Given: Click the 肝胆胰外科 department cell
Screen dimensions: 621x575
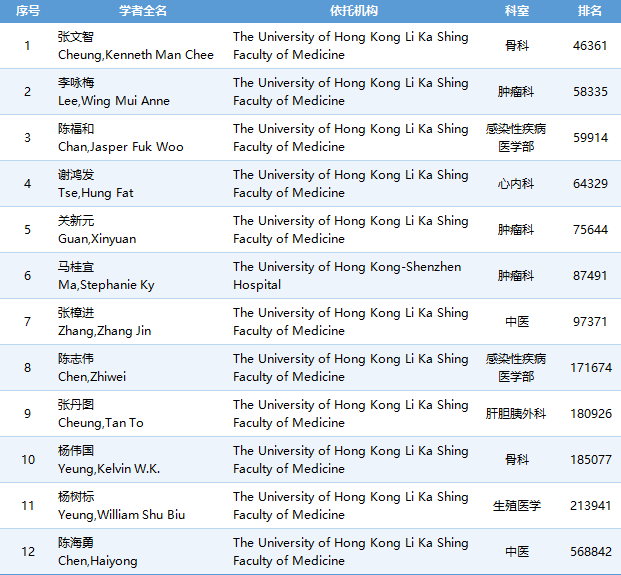Looking at the screenshot, I should coord(516,414).
